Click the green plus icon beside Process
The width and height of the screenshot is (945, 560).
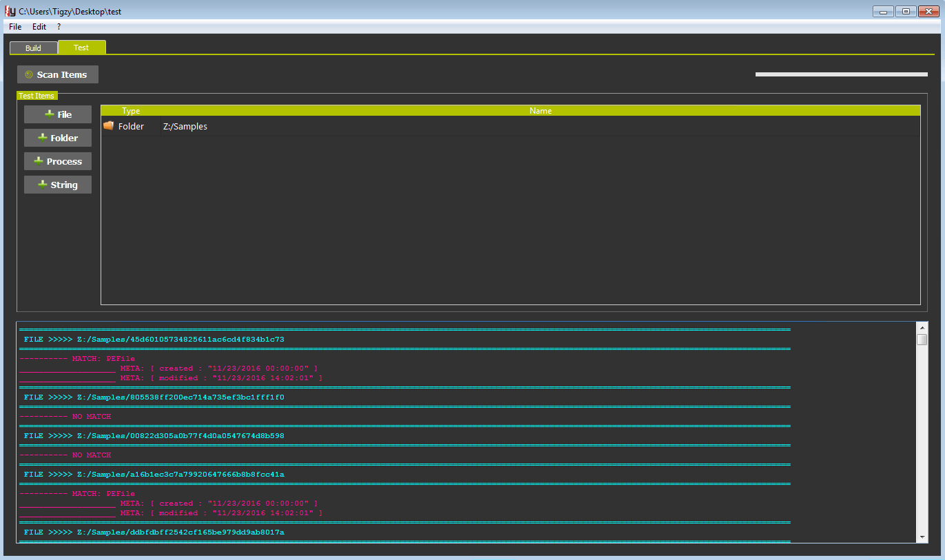point(39,161)
